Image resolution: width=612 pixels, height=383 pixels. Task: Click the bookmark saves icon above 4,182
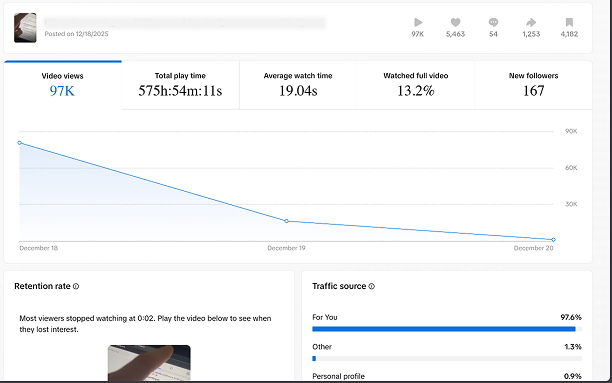tap(569, 22)
